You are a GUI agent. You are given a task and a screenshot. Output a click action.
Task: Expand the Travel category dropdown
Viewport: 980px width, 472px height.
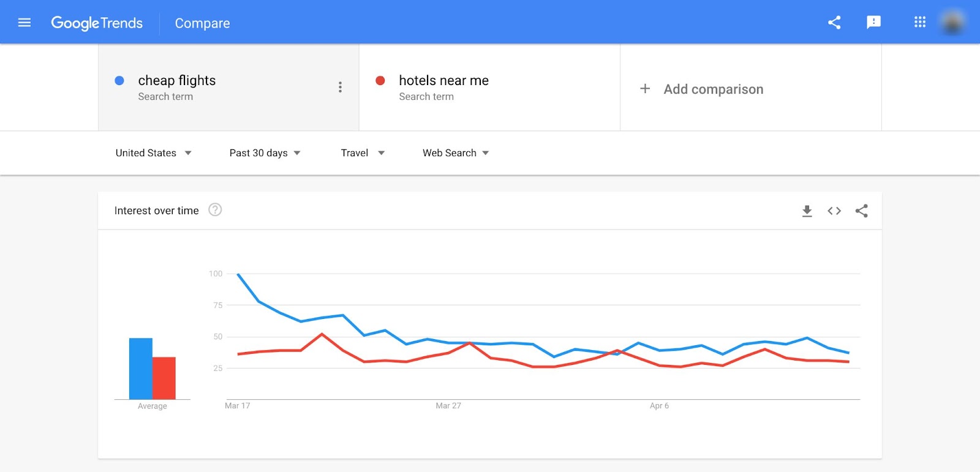click(x=363, y=153)
